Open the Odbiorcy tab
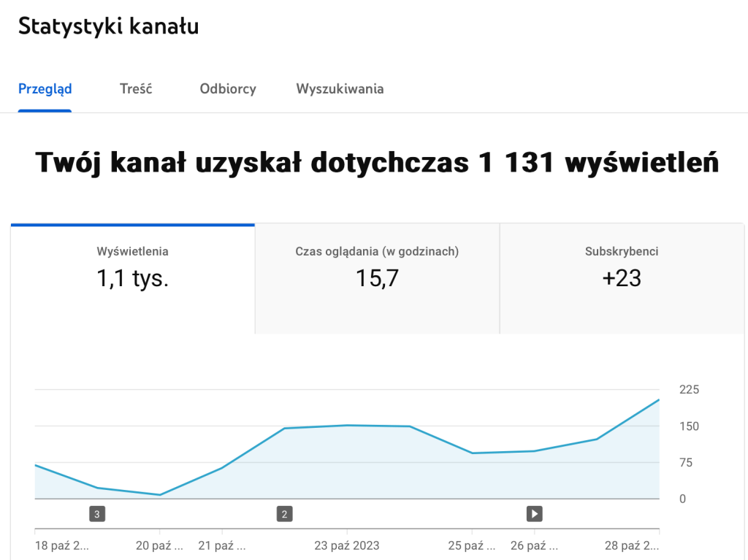 tap(228, 89)
